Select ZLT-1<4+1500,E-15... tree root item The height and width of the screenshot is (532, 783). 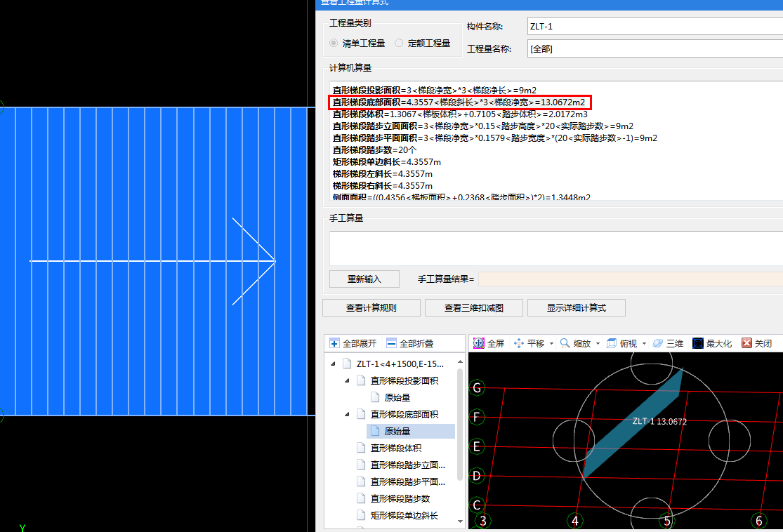(x=400, y=364)
